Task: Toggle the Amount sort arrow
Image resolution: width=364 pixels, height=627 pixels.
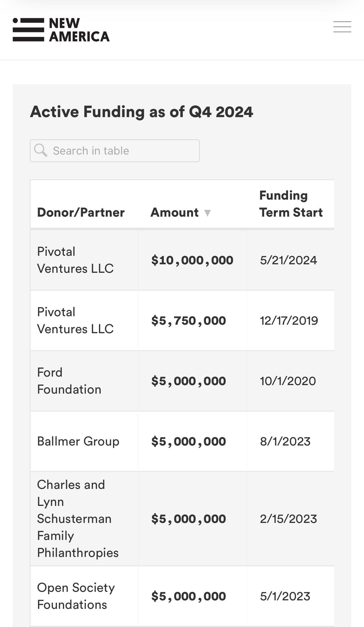Action: pos(208,213)
